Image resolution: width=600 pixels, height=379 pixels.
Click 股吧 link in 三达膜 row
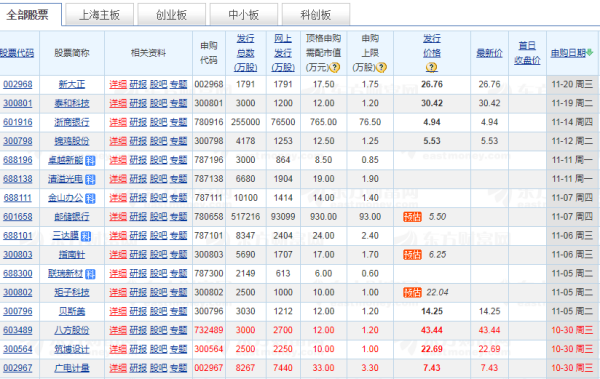[x=158, y=236]
